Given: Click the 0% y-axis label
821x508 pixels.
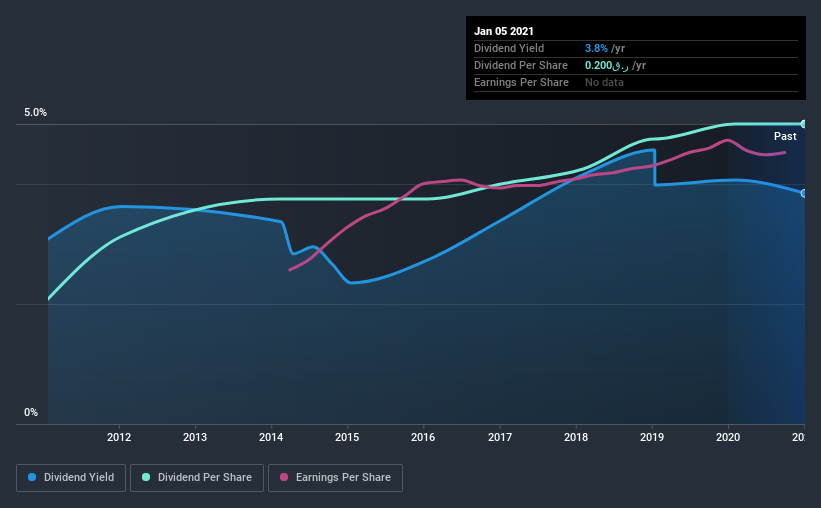Looking at the screenshot, I should (x=31, y=413).
